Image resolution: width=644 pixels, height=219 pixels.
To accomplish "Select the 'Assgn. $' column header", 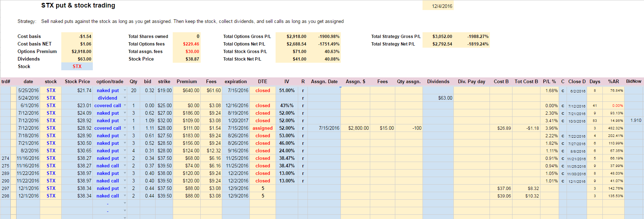I will (356, 81).
